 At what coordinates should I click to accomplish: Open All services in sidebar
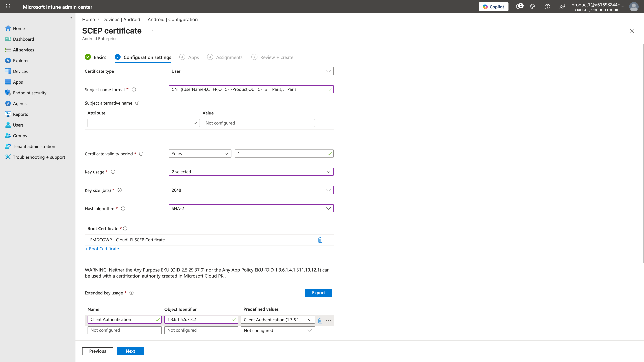[19, 50]
